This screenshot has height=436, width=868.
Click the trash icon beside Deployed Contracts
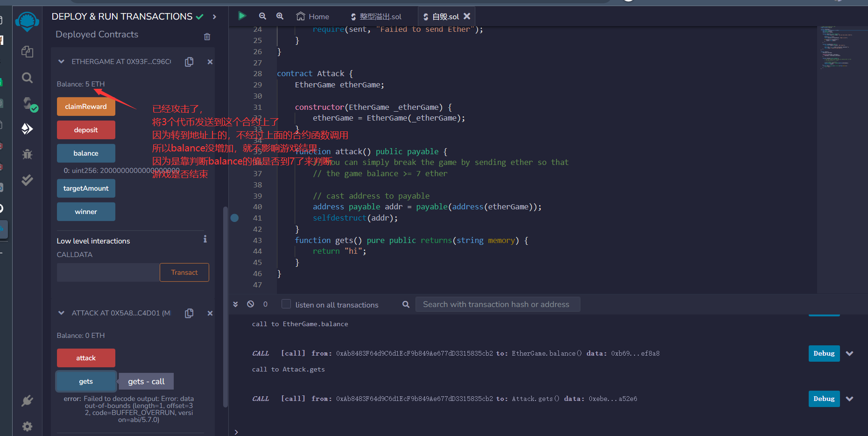coord(207,36)
